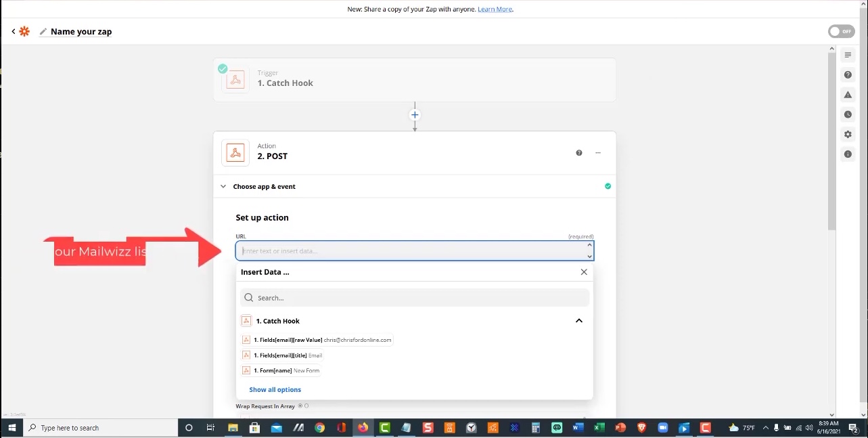Screen dimensions: 868x438
Task: Open volume control in system tray
Action: [809, 428]
